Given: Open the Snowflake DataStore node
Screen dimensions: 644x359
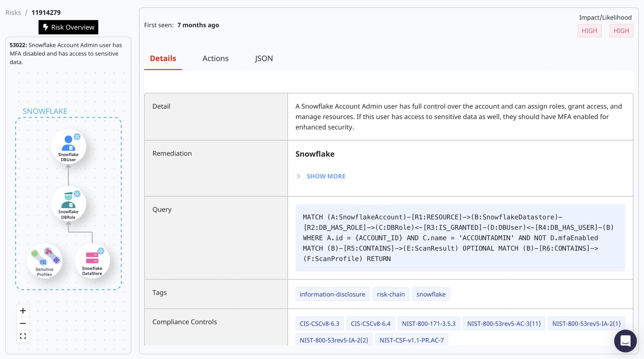Looking at the screenshot, I should pyautogui.click(x=92, y=261).
